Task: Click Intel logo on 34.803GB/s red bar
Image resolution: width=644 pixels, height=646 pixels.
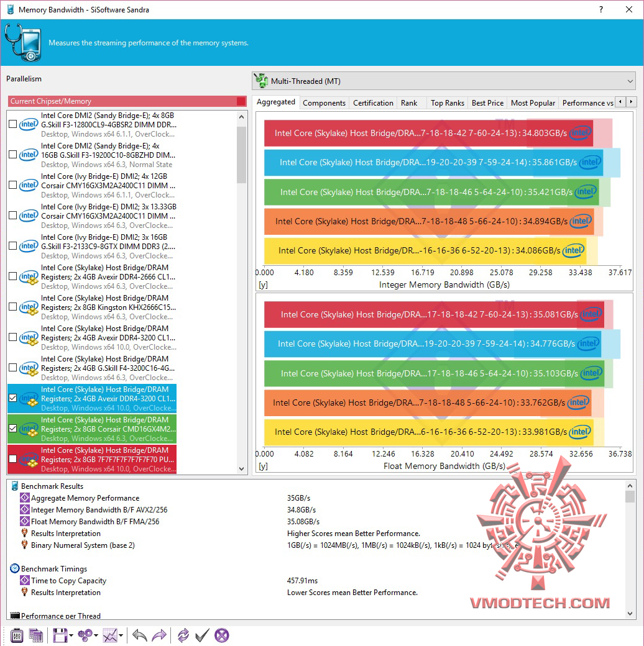Action: (x=581, y=133)
